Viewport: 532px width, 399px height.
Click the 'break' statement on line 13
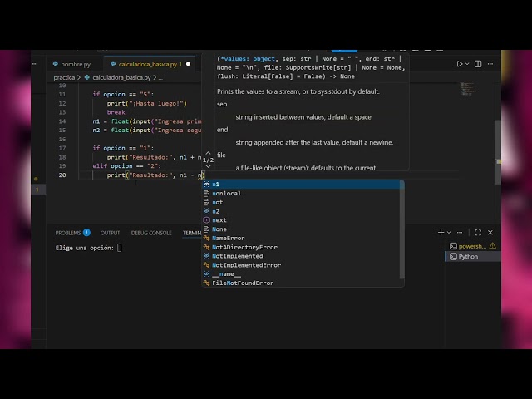coord(116,112)
